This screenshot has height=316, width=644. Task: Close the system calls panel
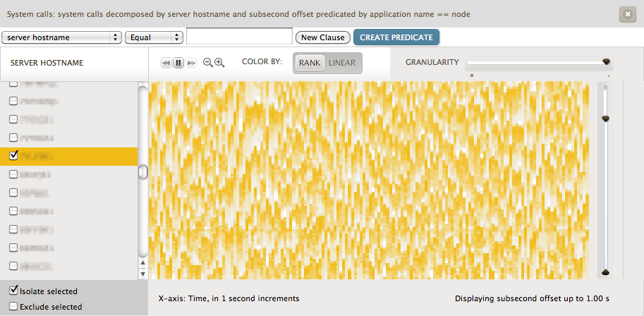point(626,14)
